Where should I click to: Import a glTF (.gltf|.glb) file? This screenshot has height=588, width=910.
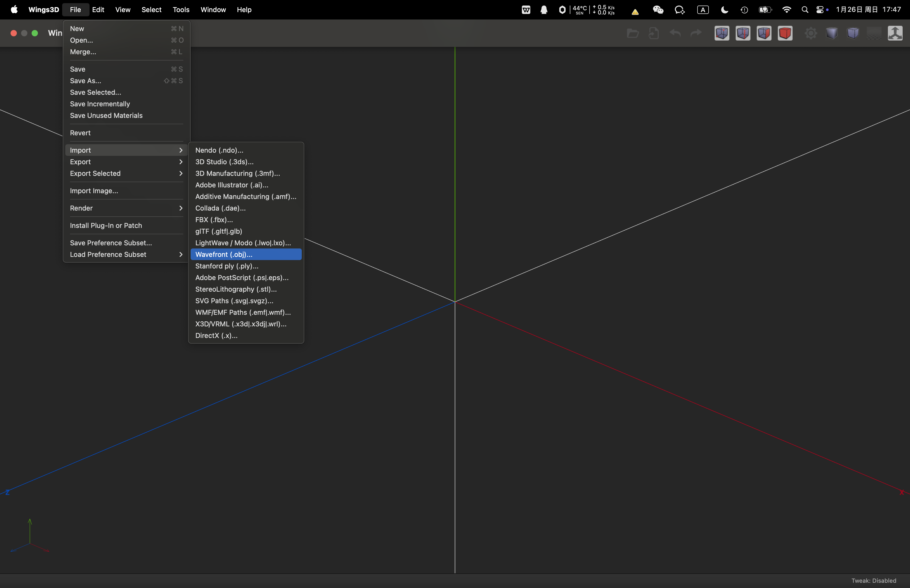click(x=246, y=231)
